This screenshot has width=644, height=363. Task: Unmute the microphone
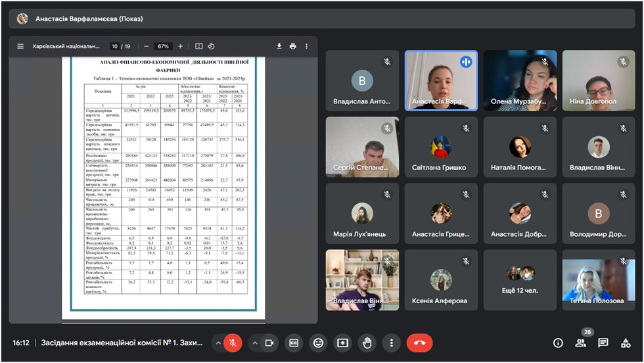(x=233, y=343)
